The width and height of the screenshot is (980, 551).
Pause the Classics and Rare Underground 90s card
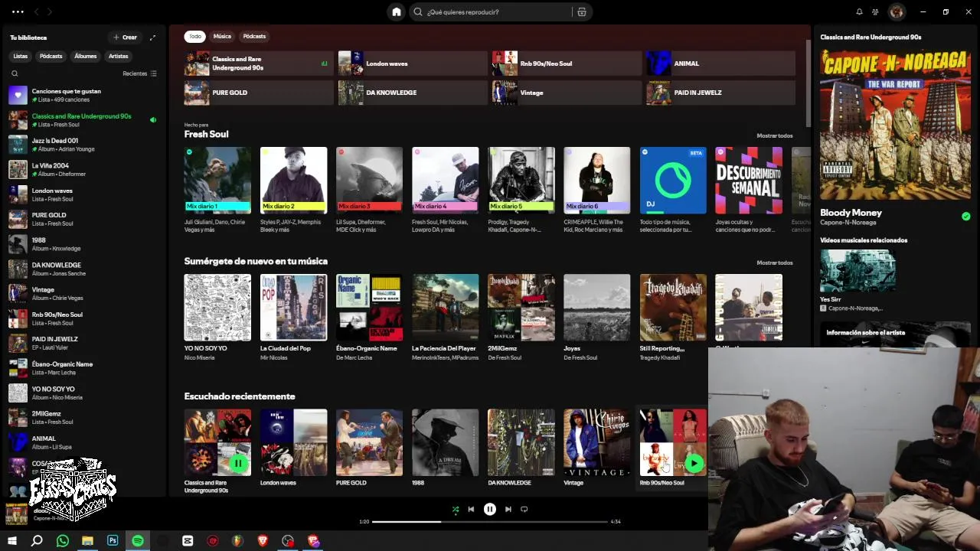click(238, 463)
